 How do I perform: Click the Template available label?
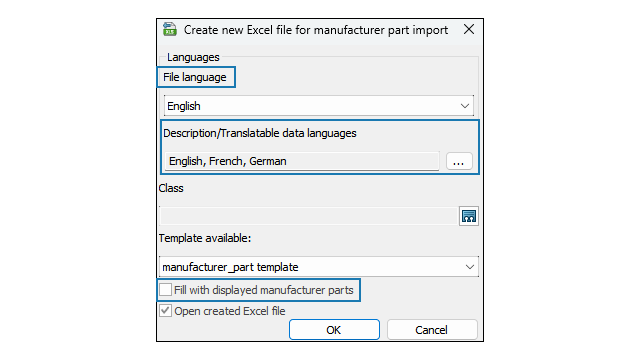point(205,238)
